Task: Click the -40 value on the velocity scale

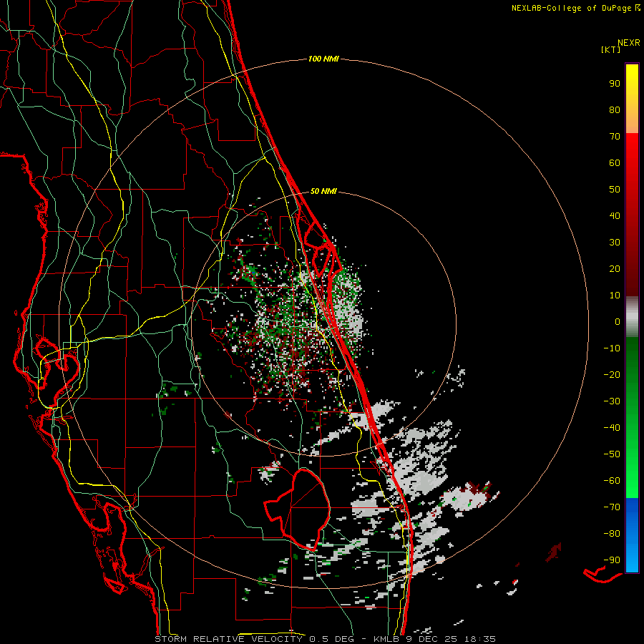Action: point(612,428)
